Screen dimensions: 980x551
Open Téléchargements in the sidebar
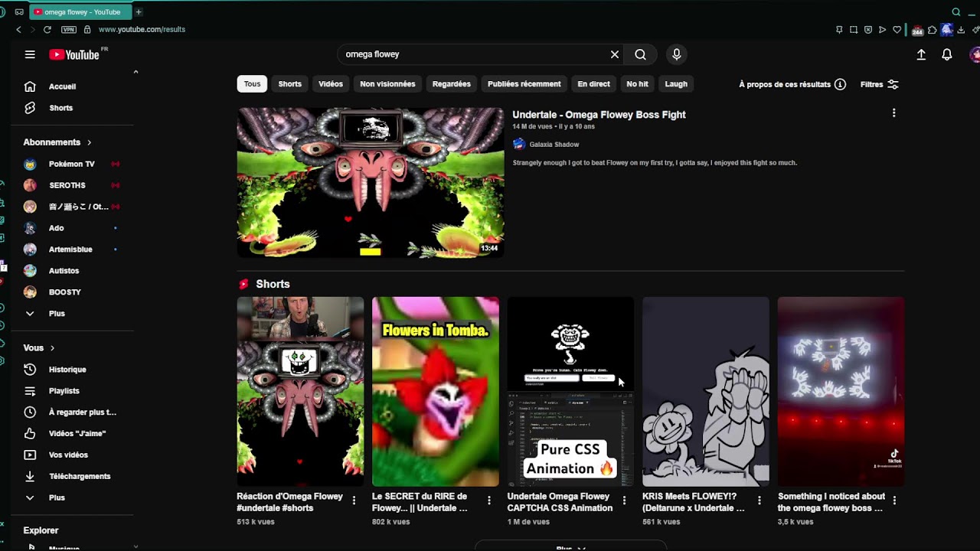click(80, 477)
